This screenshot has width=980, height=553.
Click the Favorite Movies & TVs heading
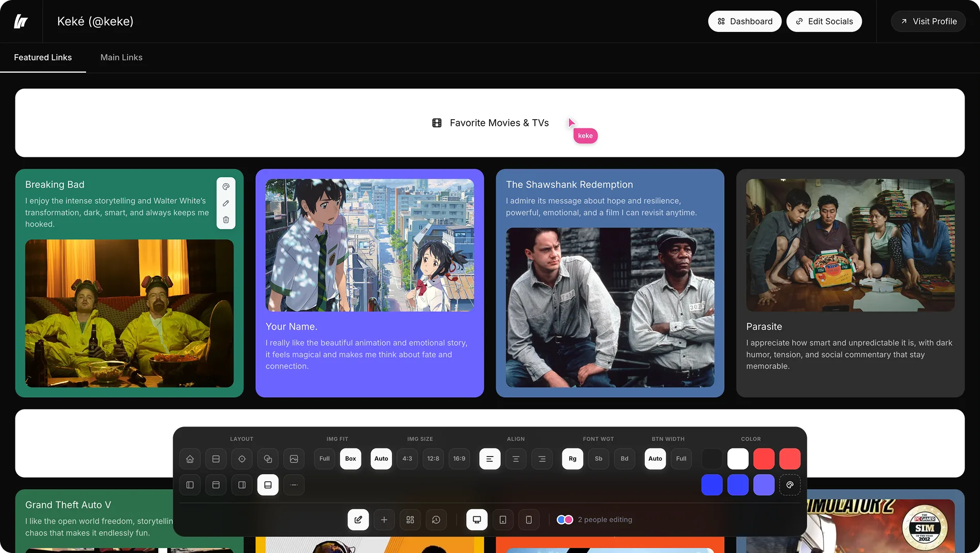[x=499, y=123]
